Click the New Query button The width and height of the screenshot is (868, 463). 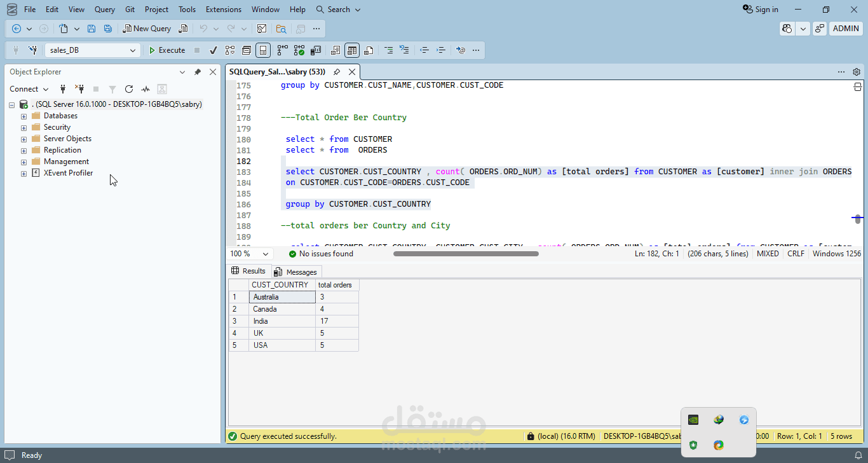147,29
